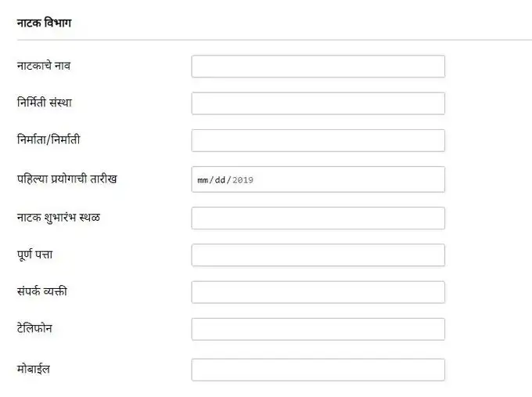Click the टेलिफोन label text
The image size is (532, 397).
[34, 328]
